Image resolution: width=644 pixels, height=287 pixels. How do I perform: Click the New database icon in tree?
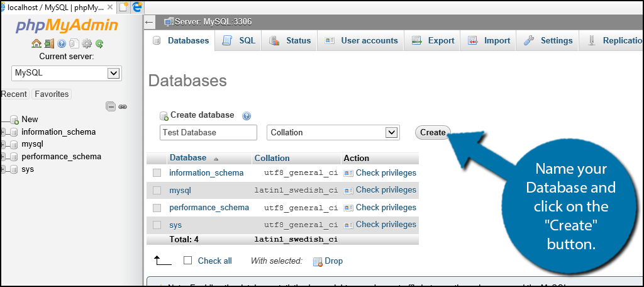coord(14,120)
